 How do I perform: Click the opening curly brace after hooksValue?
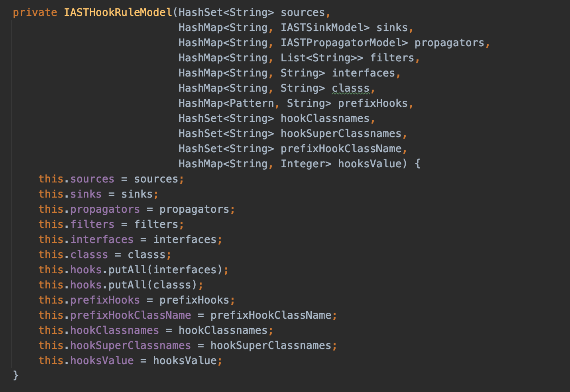pyautogui.click(x=417, y=164)
